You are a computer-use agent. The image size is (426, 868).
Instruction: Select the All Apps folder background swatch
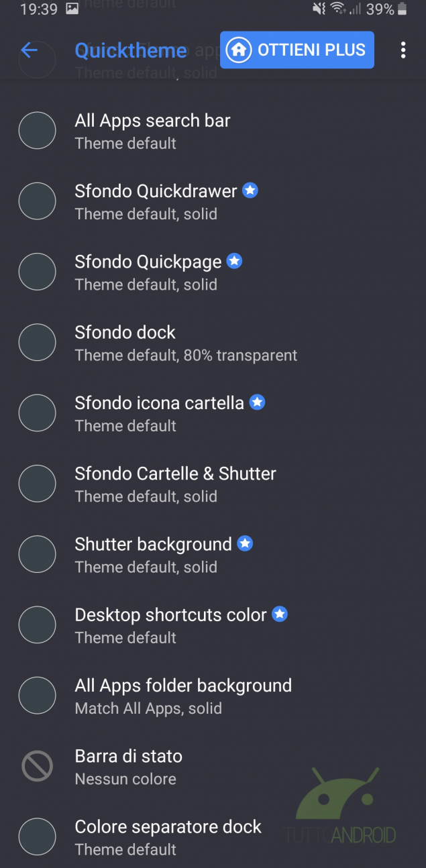coord(37,695)
